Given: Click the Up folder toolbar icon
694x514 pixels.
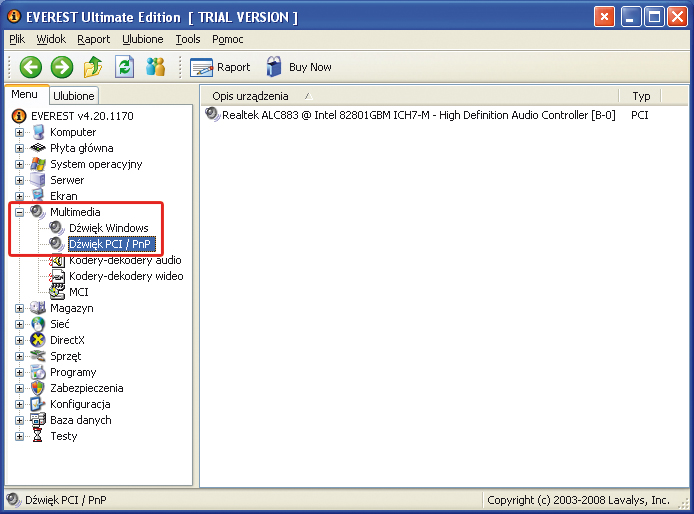Looking at the screenshot, I should tap(93, 67).
